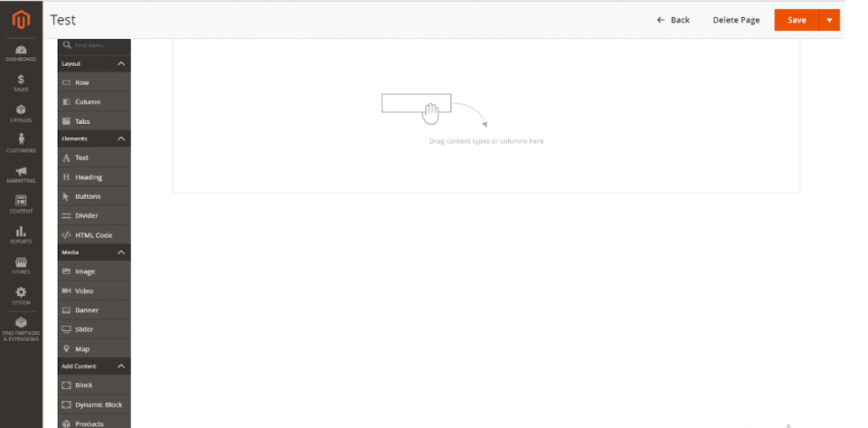The height and width of the screenshot is (428, 868).
Task: Click the Save button
Action: coord(797,20)
